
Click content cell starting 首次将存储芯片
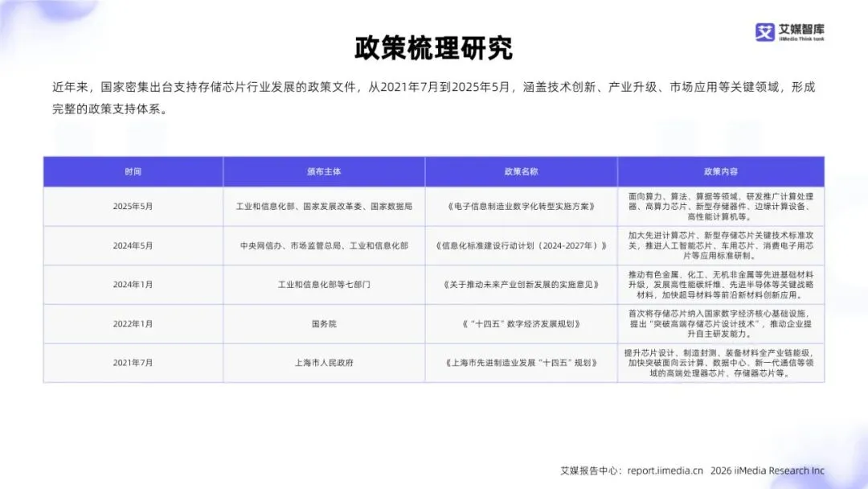tap(721, 324)
